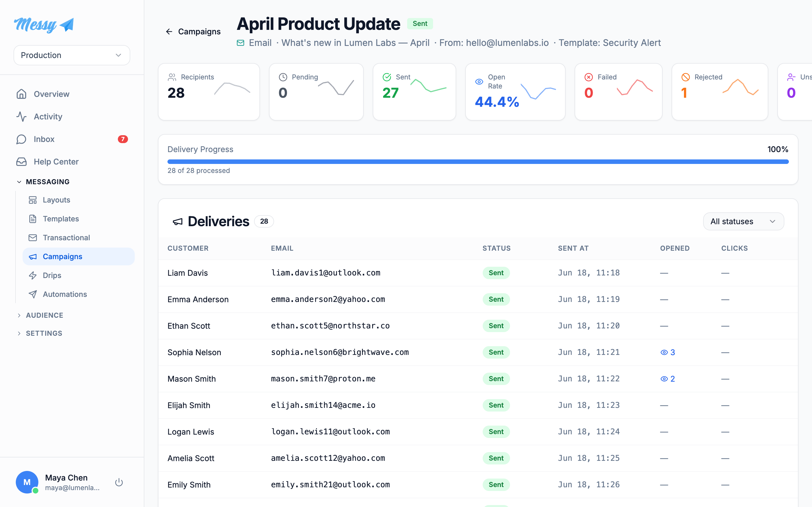Image resolution: width=812 pixels, height=507 pixels.
Task: Click the power icon beside Maya Chen
Action: [119, 482]
